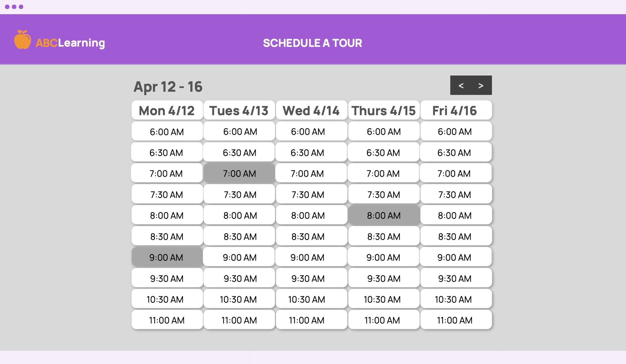This screenshot has width=626, height=364.
Task: Click 6:00 AM slot on Friday 4/16
Action: 454,132
